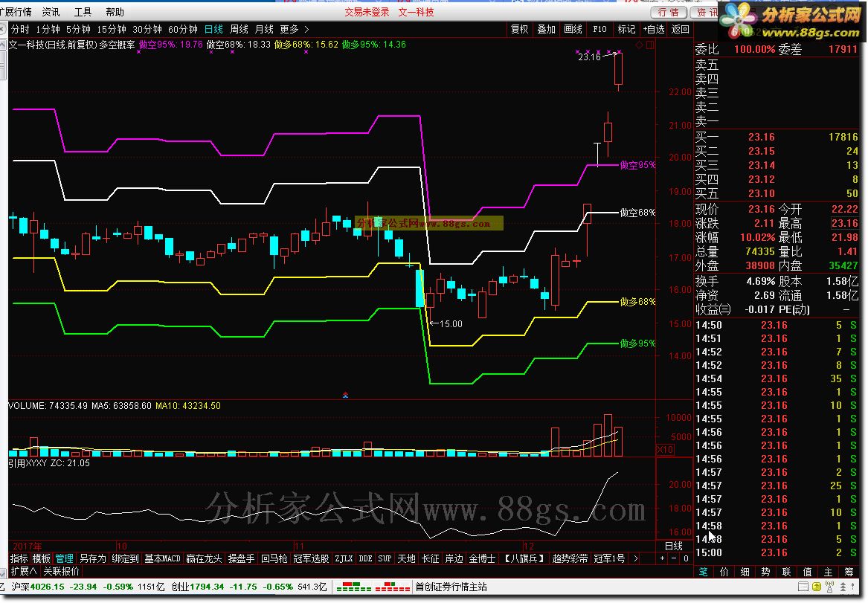This screenshot has height=603, width=868.
Task: Select the 趋势彩带 indicator
Action: coord(570,558)
